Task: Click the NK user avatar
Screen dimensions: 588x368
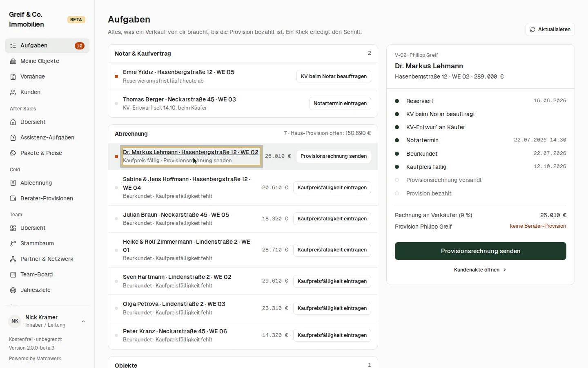Action: point(15,321)
